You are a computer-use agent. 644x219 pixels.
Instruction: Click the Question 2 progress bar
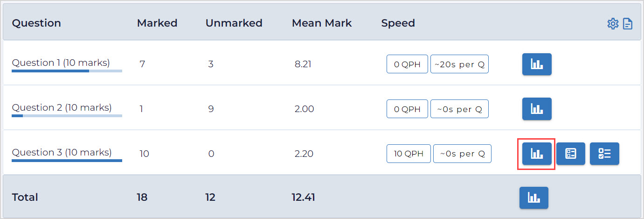point(67,116)
